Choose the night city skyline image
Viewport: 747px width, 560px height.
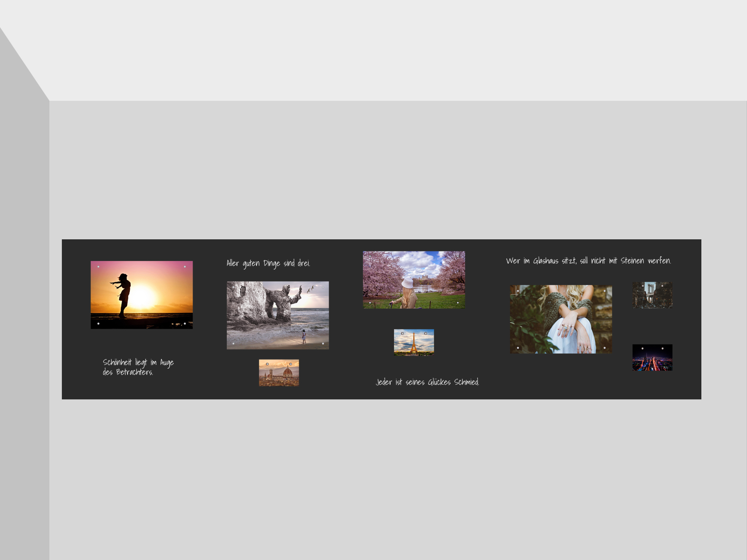[x=652, y=357]
